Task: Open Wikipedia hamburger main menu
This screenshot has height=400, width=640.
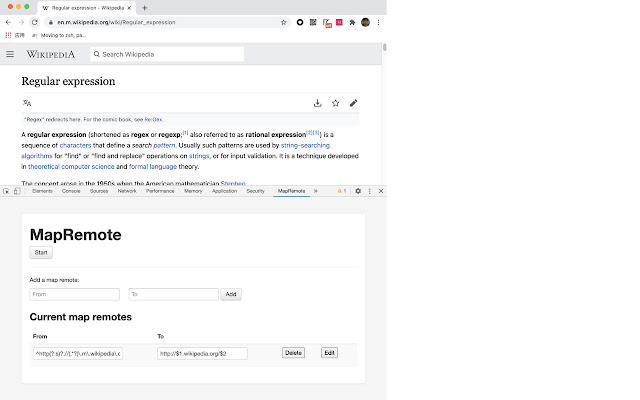Action: [x=10, y=54]
